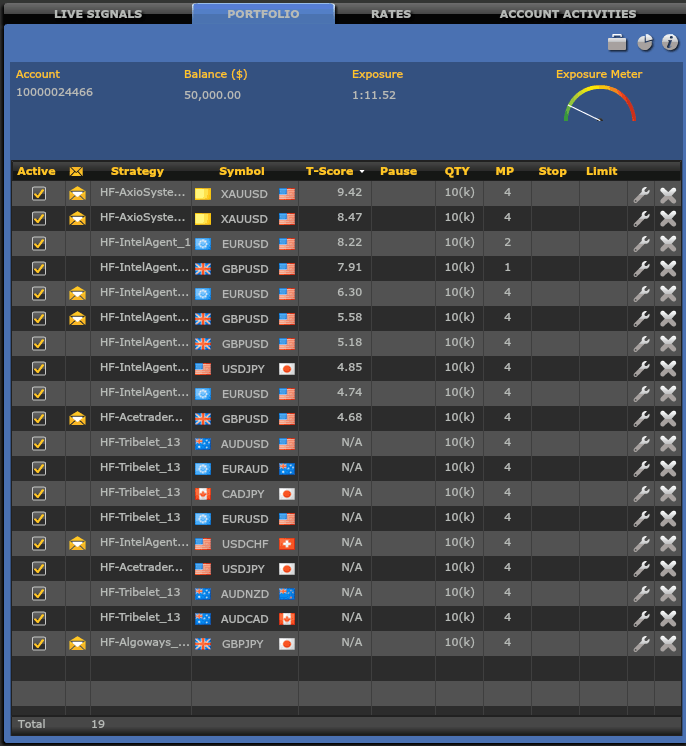Click envelope icon in XAUUSD 9.42 row
This screenshot has height=746, width=686.
coord(77,194)
